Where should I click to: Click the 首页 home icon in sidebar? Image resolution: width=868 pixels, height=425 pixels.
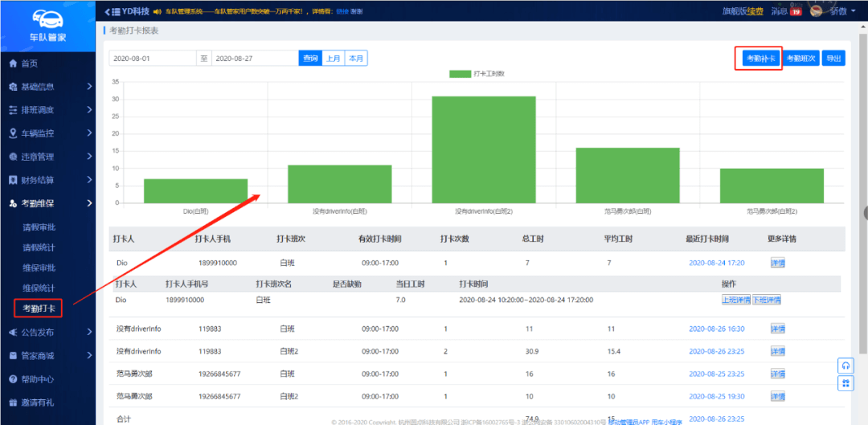coord(13,63)
